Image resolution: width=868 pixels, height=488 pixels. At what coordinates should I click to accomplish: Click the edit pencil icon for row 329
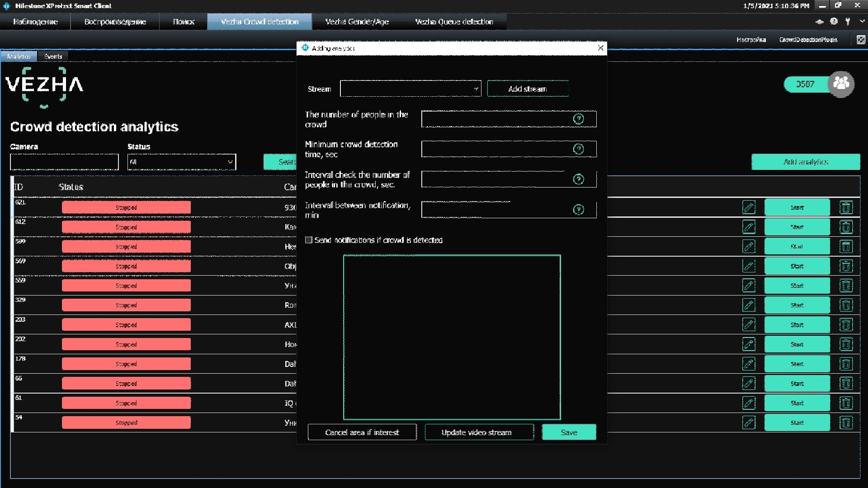(x=749, y=305)
